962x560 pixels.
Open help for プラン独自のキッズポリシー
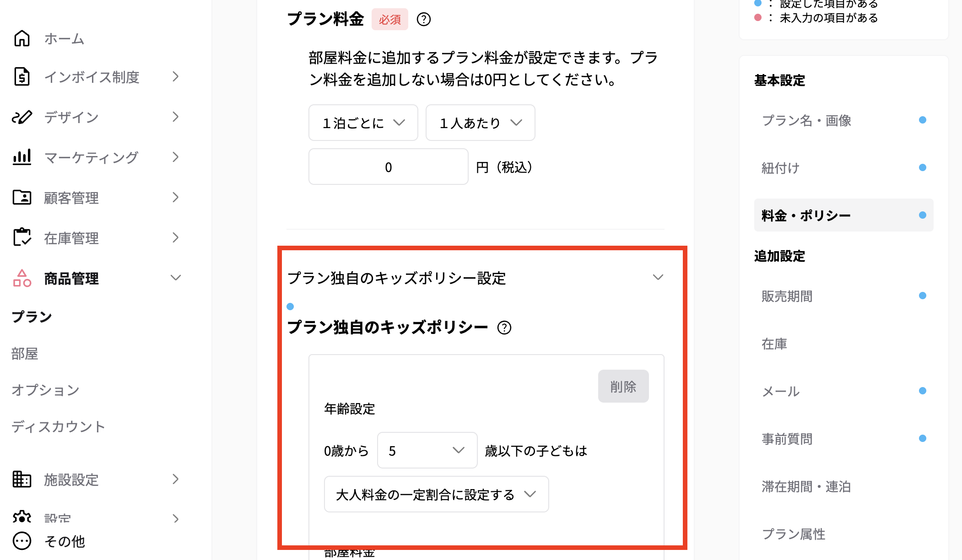(504, 328)
